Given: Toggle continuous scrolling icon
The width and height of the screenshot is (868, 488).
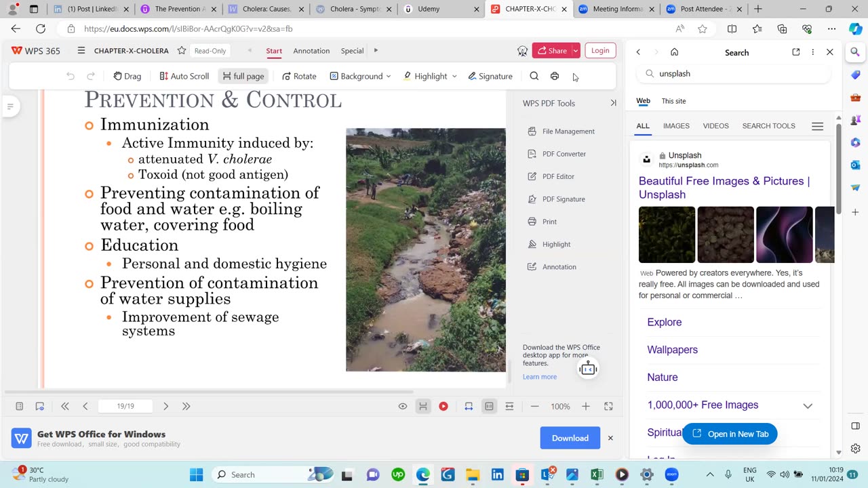Looking at the screenshot, I should tap(509, 406).
